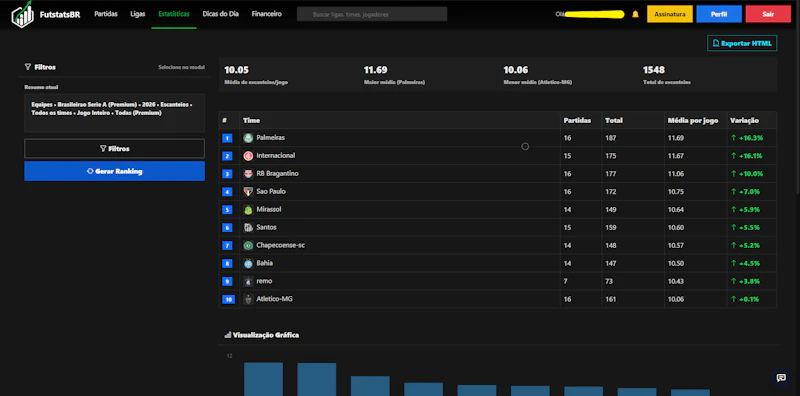Click the Internacional team crest
Screen dimensions: 800x396
pyautogui.click(x=248, y=156)
